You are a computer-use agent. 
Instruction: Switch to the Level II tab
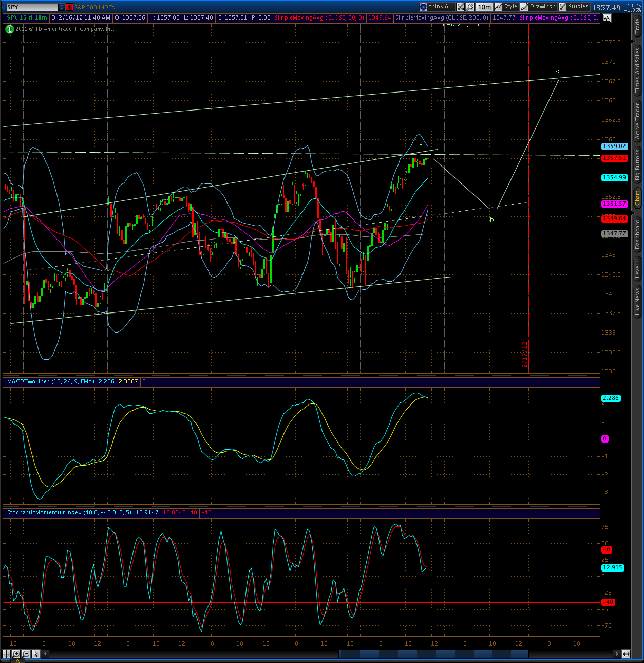click(637, 268)
